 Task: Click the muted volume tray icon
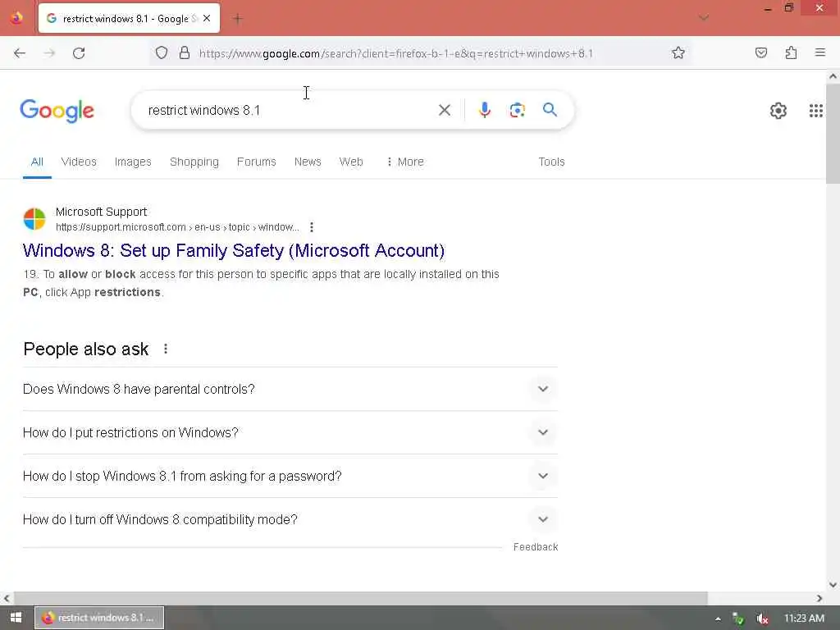[762, 619]
